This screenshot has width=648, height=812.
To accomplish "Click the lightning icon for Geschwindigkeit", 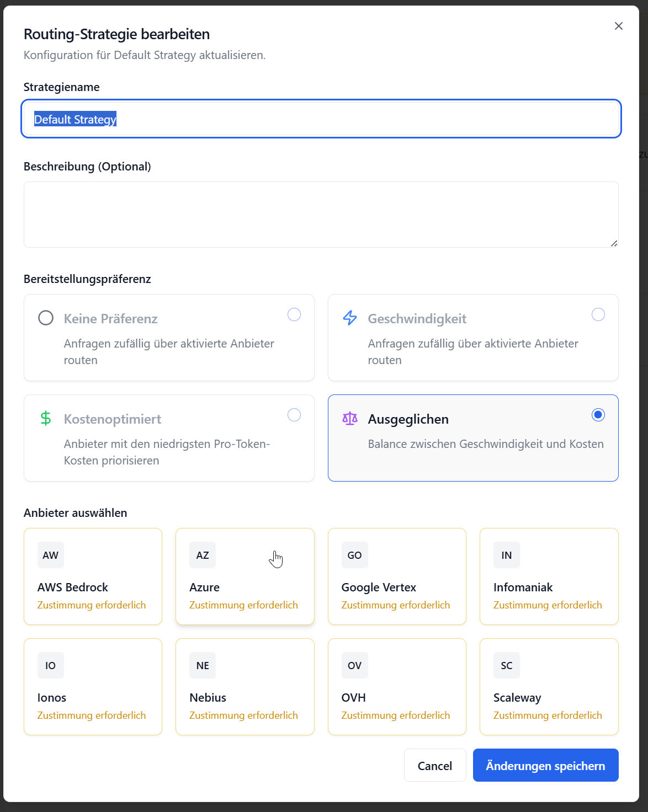I will click(x=349, y=318).
